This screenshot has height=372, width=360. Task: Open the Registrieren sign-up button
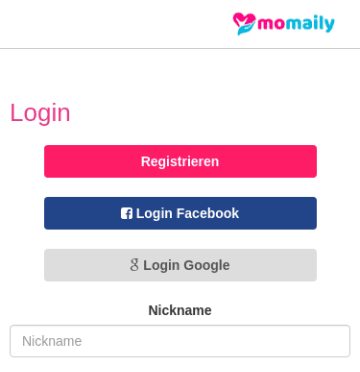[x=180, y=161]
